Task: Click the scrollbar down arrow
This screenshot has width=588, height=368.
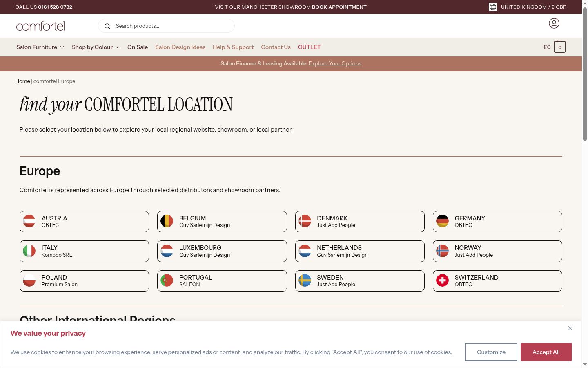Action: pos(585,364)
